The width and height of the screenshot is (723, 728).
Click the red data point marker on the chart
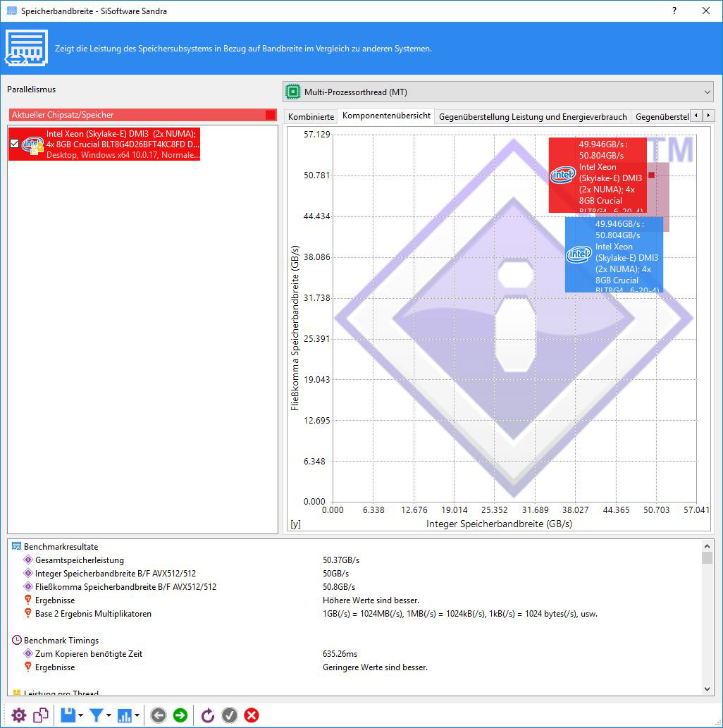pos(652,175)
